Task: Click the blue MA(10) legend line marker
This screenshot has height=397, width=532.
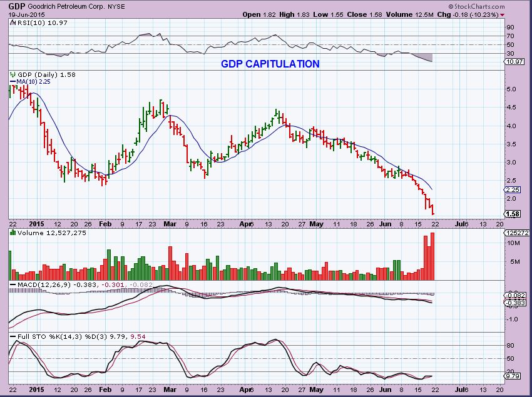Action: click(13, 82)
